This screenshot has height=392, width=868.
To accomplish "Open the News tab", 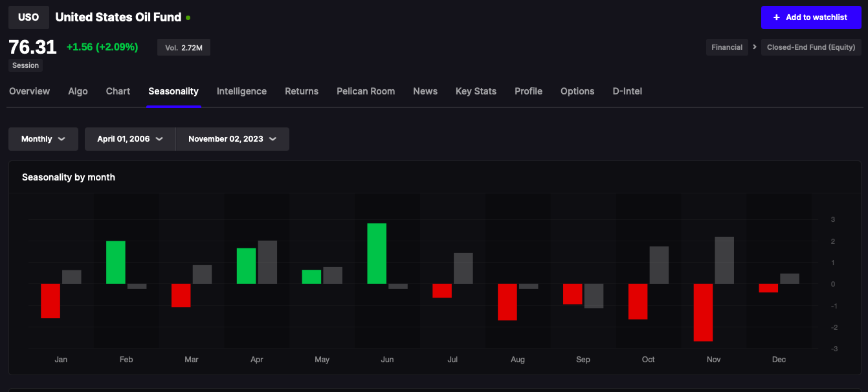I will click(x=425, y=91).
